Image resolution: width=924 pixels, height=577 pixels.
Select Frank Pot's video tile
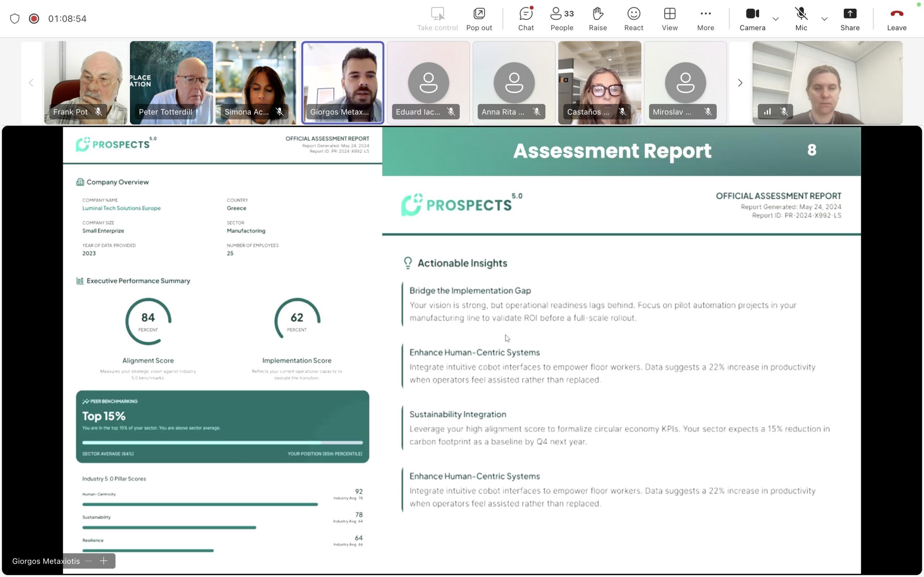[86, 83]
